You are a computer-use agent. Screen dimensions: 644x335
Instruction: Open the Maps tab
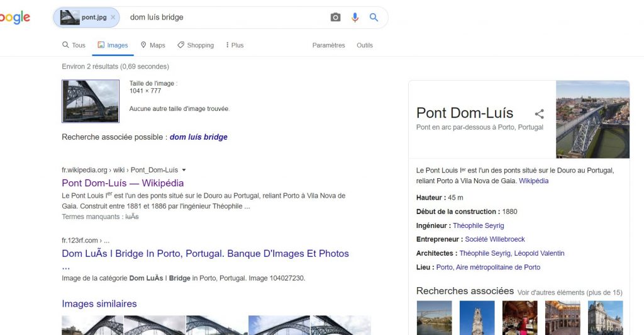pyautogui.click(x=153, y=45)
